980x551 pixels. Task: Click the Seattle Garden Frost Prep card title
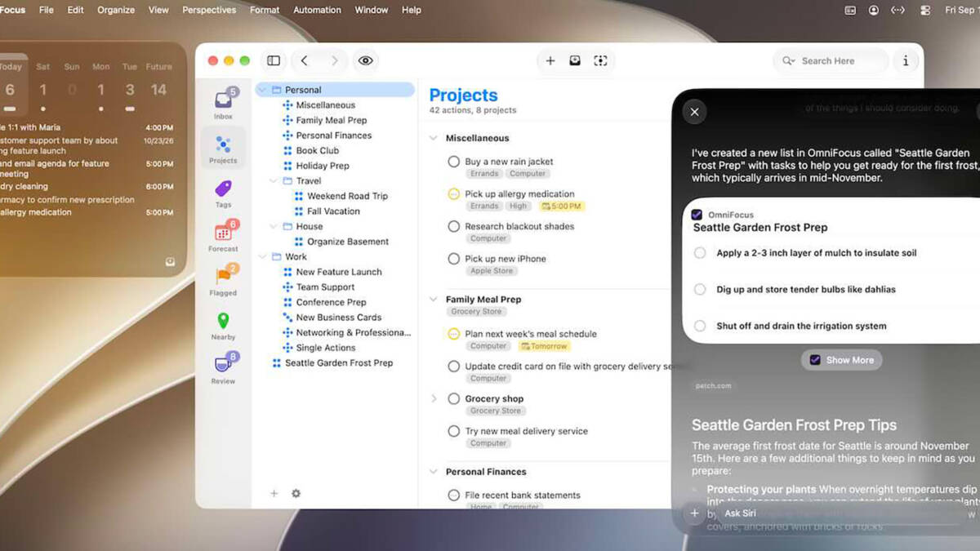coord(760,228)
